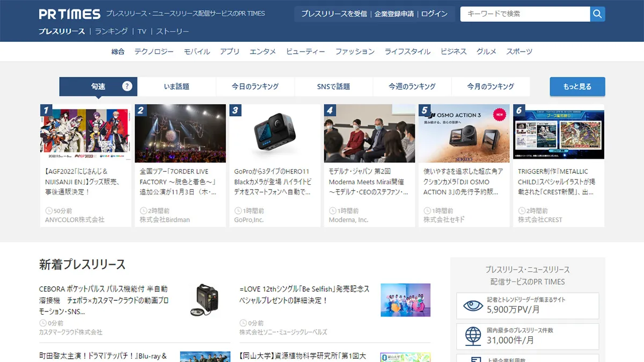Switch to the いま話題 tab
This screenshot has width=644, height=362.
coord(177,86)
